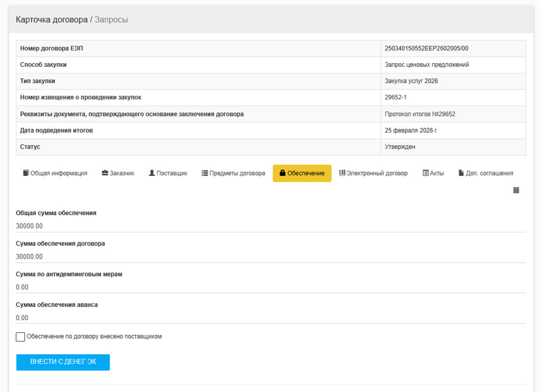Click the briefcase icon beside Заказчик
Image resolution: width=540 pixels, height=392 pixels.
point(105,173)
